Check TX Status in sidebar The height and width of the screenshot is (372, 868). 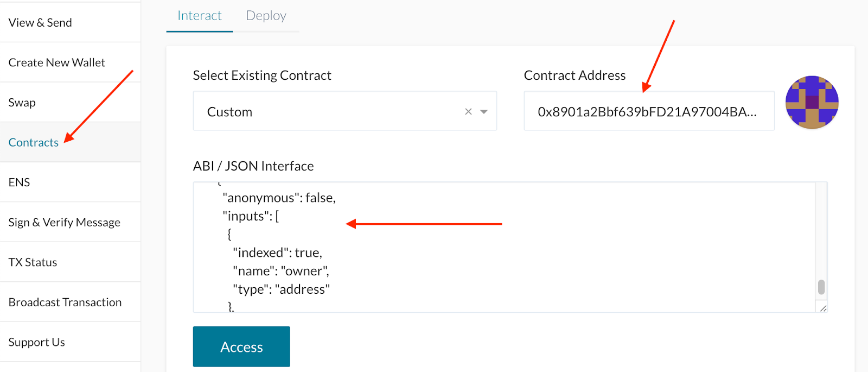coord(33,262)
